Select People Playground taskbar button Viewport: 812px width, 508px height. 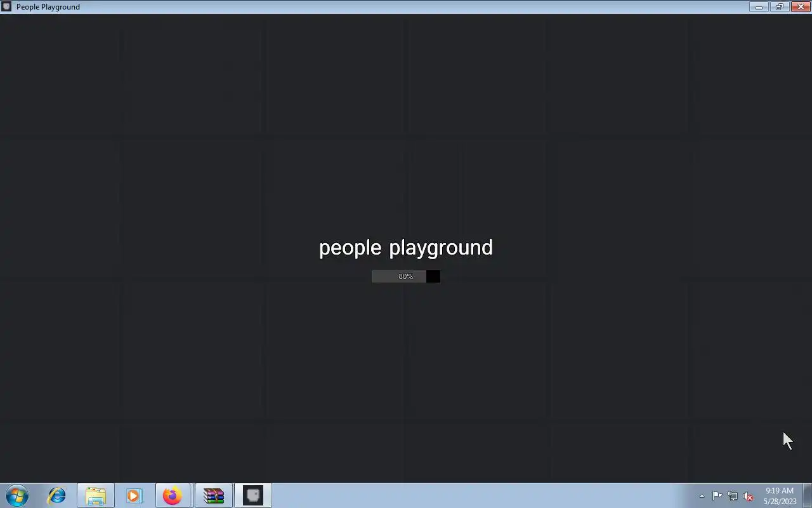(x=253, y=495)
